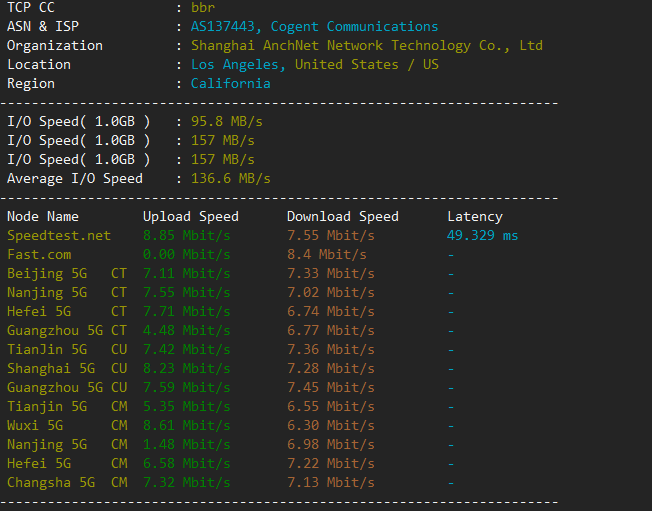Select the bbr TCP CC value
This screenshot has height=511, width=652.
pos(202,8)
